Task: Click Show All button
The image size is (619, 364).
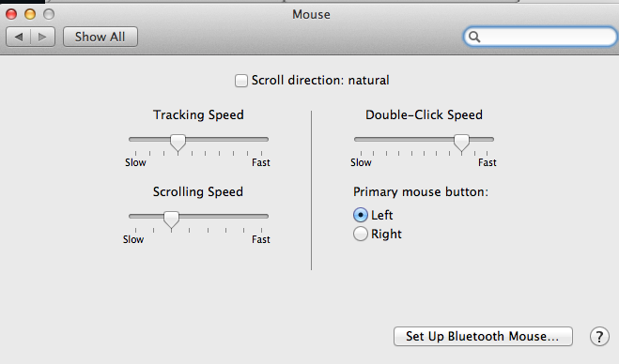Action: click(x=101, y=38)
